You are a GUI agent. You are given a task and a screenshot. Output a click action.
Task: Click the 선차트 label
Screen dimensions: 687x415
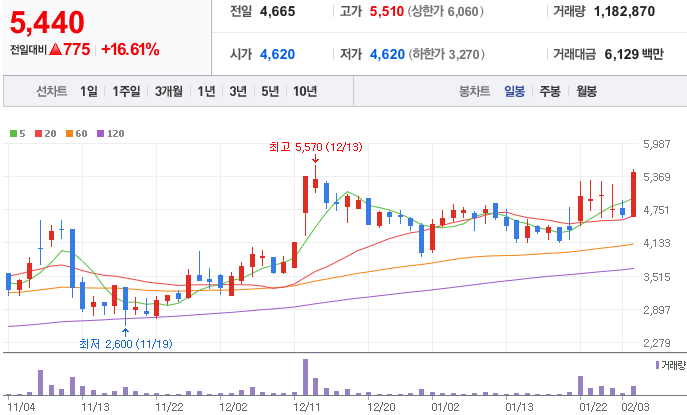tap(52, 91)
